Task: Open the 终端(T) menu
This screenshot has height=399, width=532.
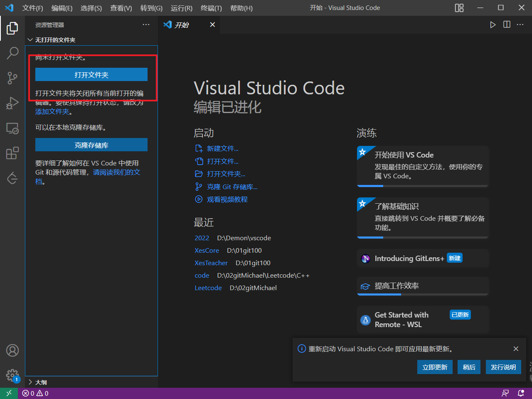Action: click(212, 8)
